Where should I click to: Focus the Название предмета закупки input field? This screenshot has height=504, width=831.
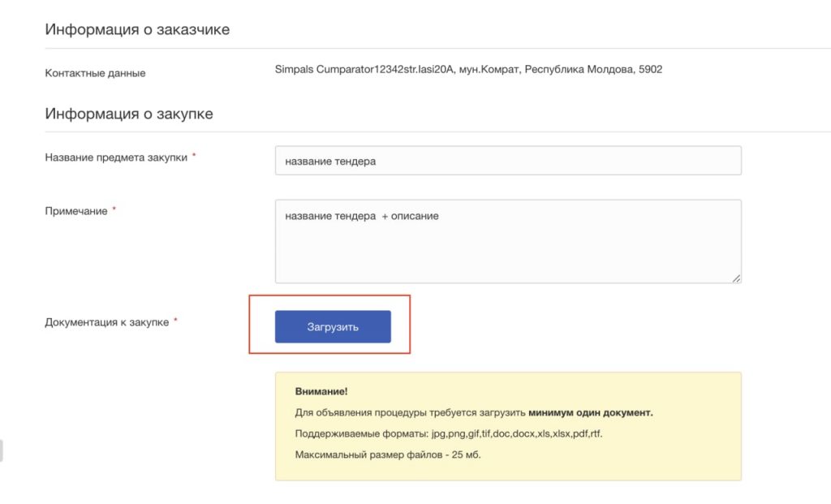pyautogui.click(x=508, y=161)
